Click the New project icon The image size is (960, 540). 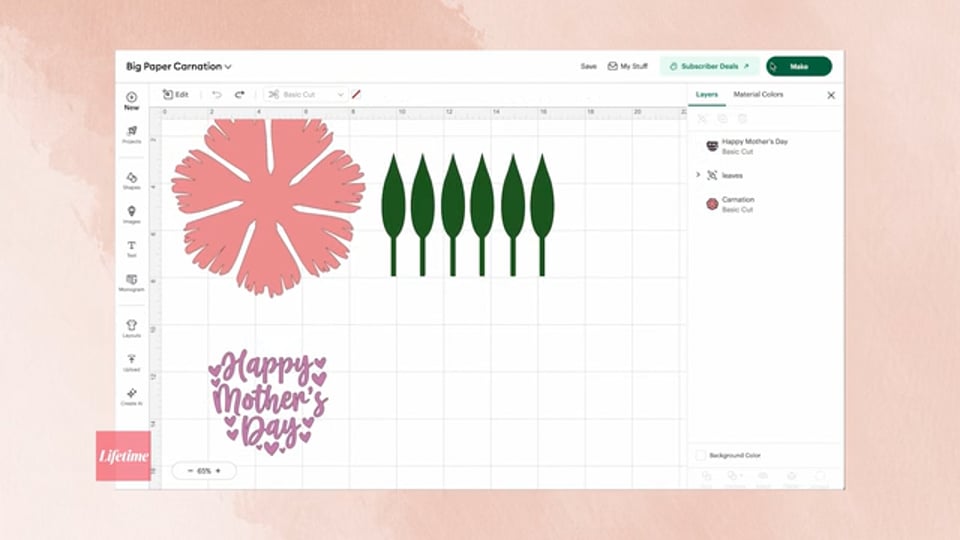click(132, 100)
